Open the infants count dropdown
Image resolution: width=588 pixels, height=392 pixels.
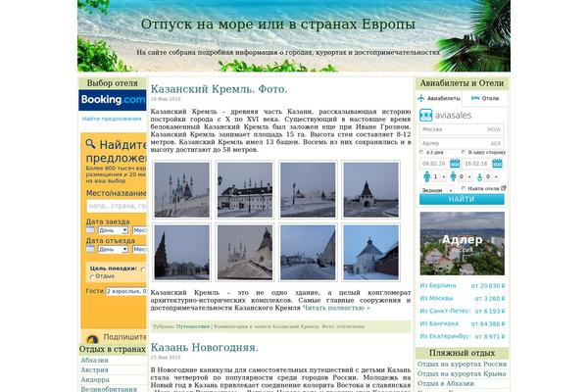[x=492, y=176]
